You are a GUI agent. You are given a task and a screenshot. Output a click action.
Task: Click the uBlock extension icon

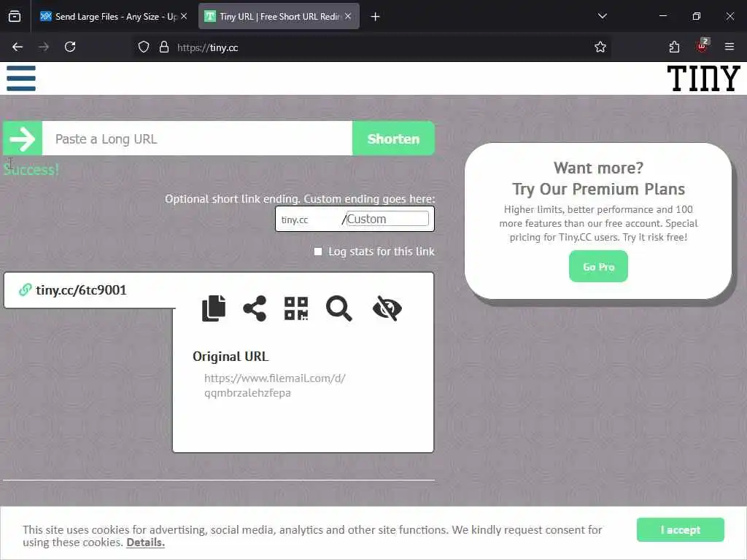coord(703,46)
